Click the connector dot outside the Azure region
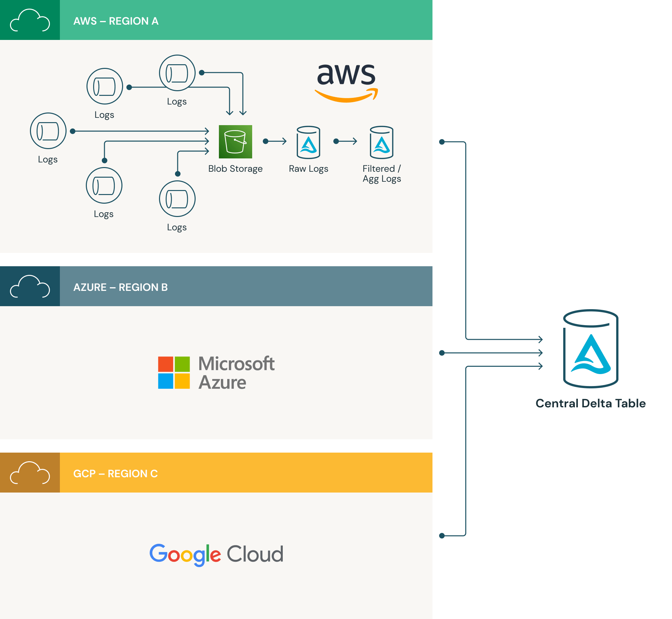 [x=442, y=353]
